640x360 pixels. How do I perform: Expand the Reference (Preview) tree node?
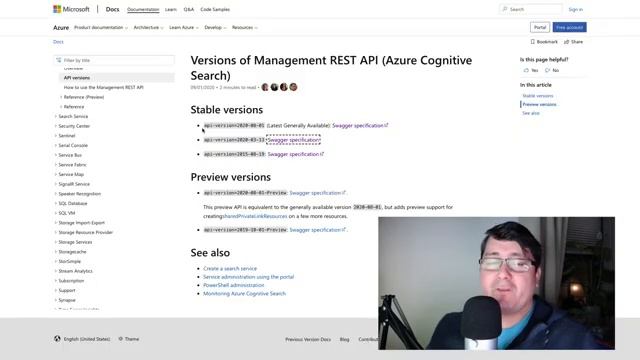click(x=61, y=97)
